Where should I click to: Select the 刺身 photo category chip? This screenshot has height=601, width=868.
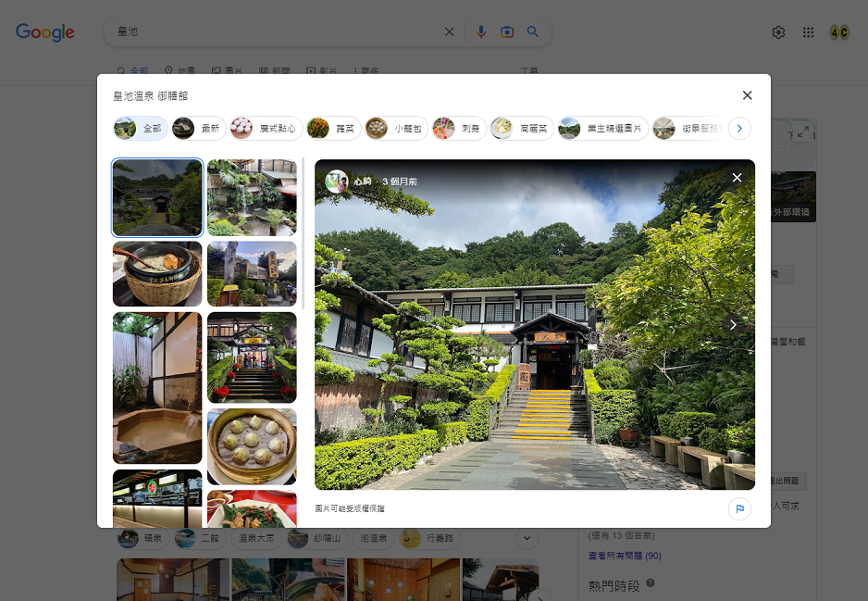coord(459,129)
